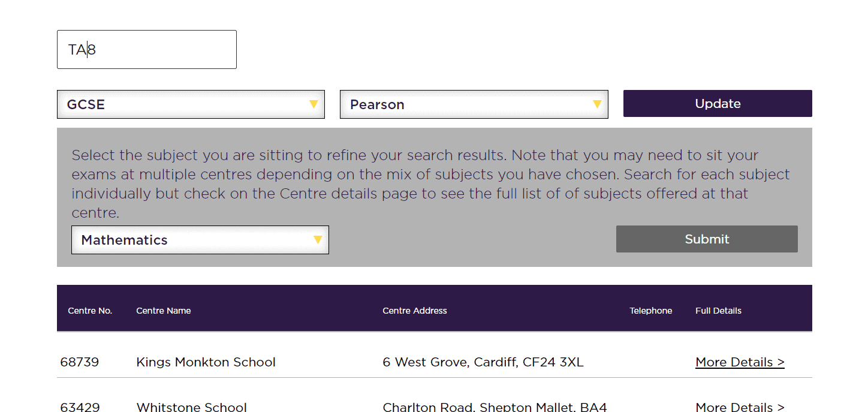
Task: Click the postcode field containing TA8
Action: 146,50
